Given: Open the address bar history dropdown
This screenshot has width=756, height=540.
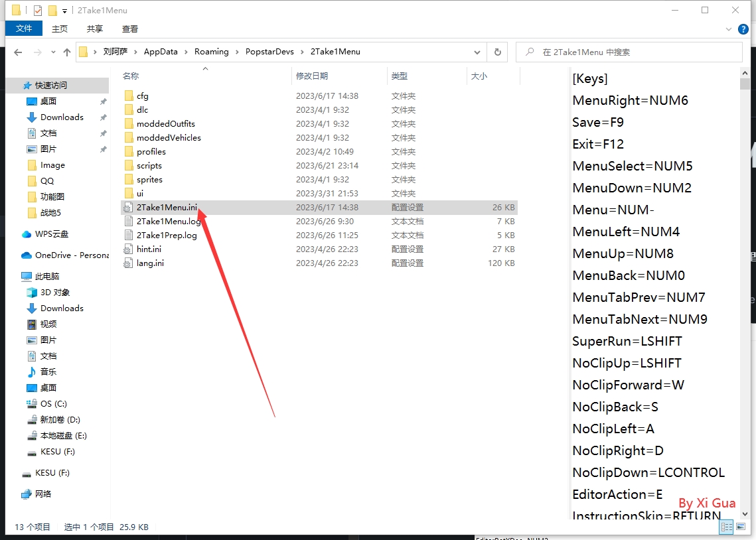Looking at the screenshot, I should pyautogui.click(x=477, y=52).
